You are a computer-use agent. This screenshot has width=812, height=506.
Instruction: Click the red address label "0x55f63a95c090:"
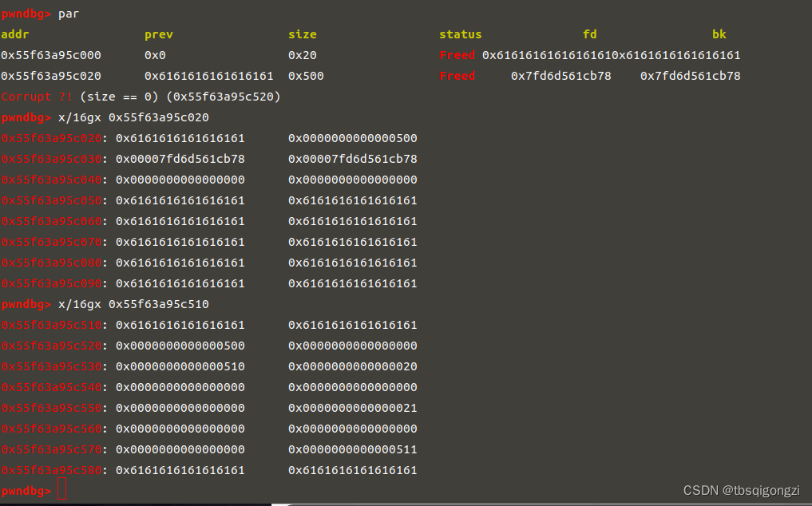54,284
